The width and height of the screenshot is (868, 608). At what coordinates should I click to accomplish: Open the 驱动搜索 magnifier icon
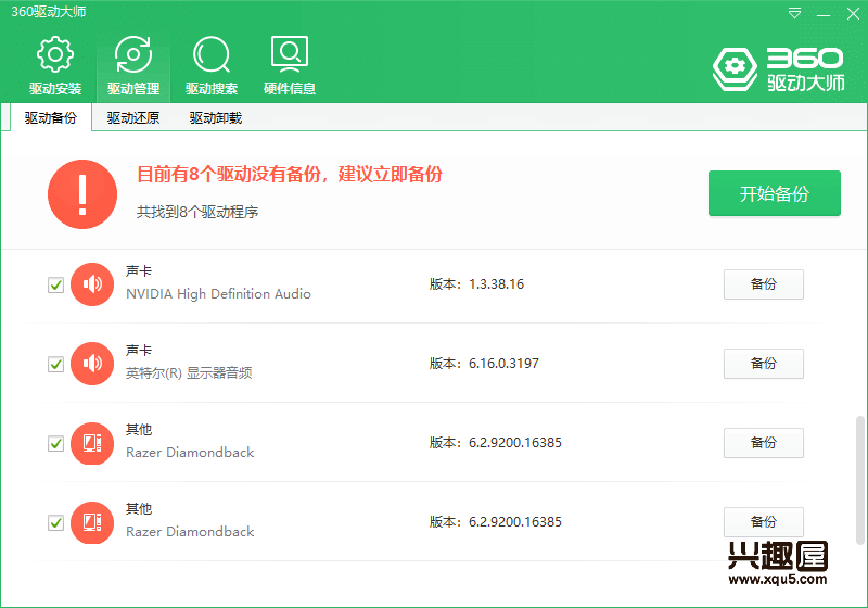pyautogui.click(x=212, y=54)
